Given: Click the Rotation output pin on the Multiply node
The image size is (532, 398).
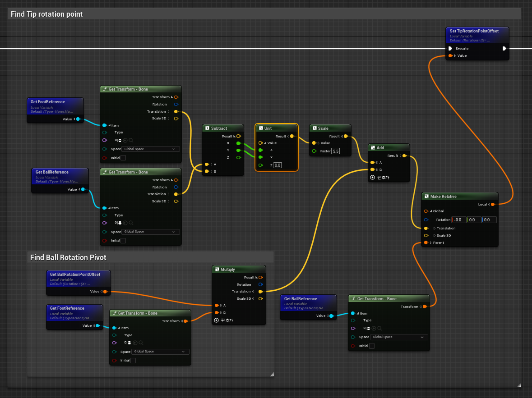Looking at the screenshot, I should click(260, 284).
